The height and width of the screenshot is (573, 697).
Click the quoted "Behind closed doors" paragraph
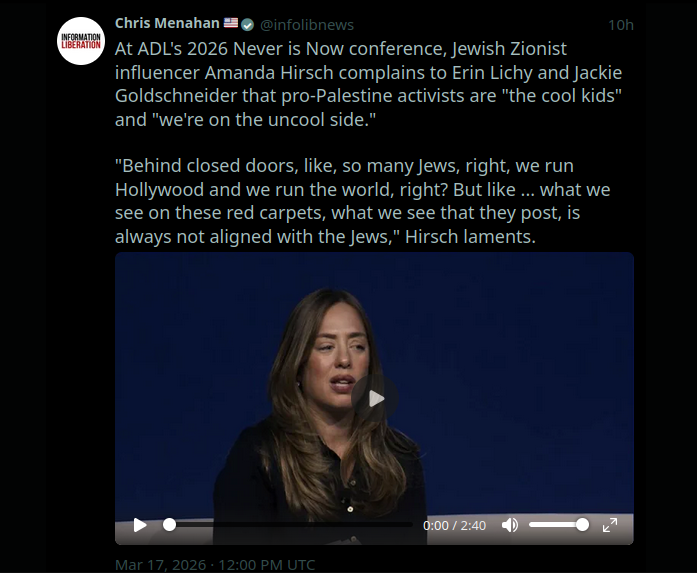pos(363,201)
